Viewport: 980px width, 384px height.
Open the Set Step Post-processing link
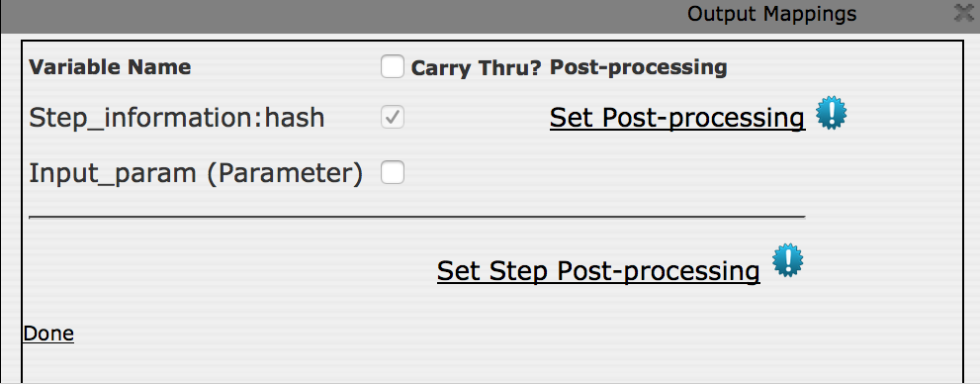click(x=598, y=271)
